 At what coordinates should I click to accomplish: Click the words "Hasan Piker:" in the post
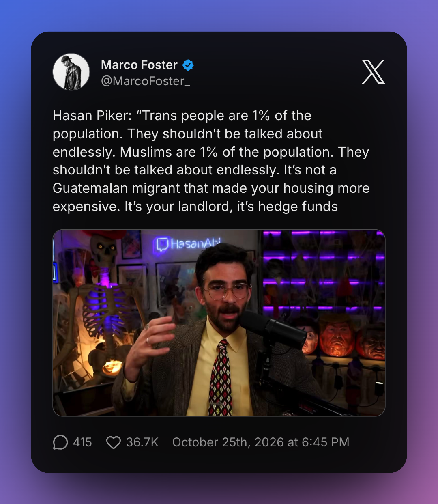click(92, 116)
